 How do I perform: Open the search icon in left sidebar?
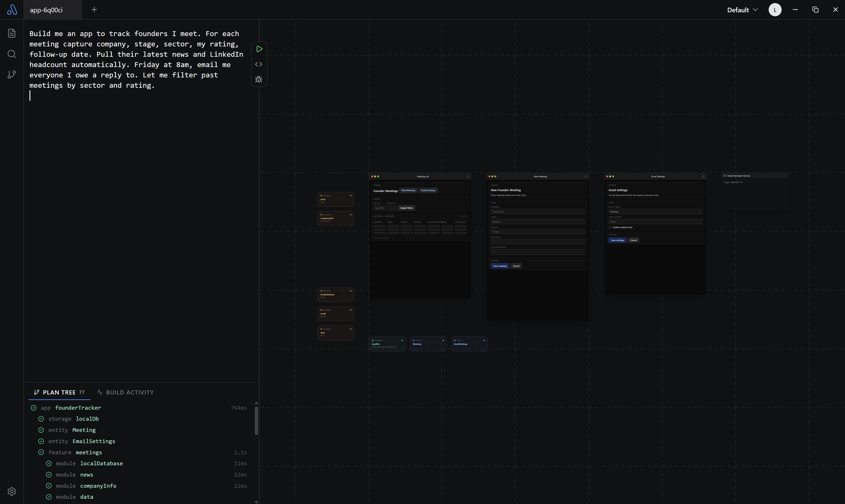pyautogui.click(x=11, y=54)
